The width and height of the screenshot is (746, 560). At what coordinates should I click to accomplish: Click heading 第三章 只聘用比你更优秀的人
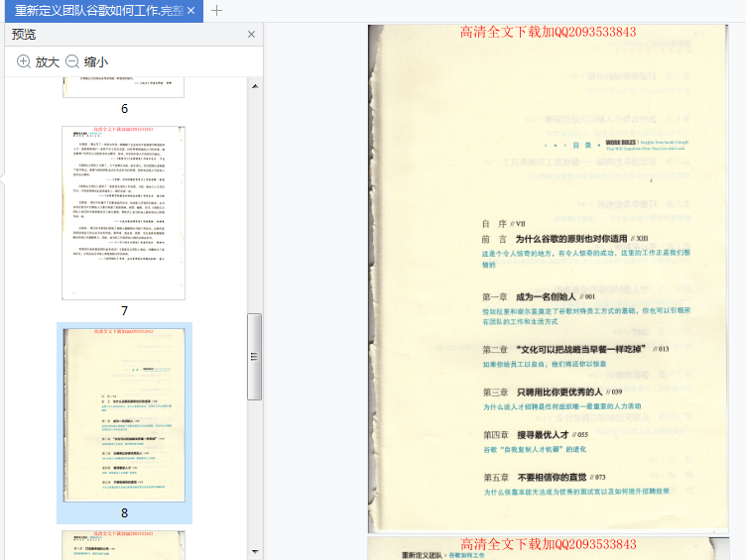553,392
